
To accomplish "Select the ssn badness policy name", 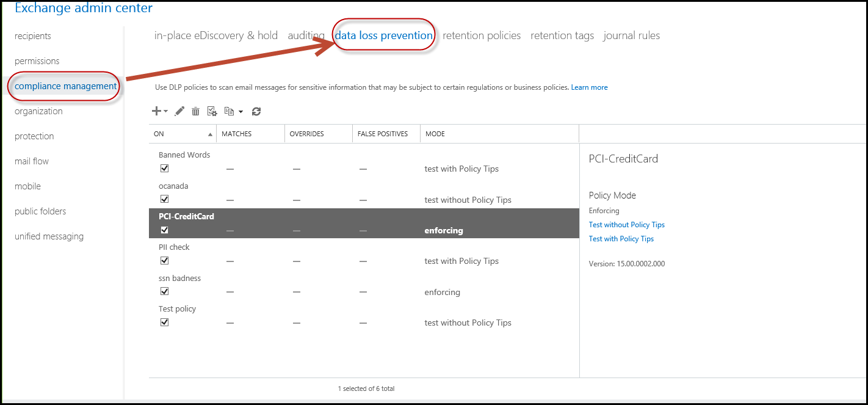I will pos(179,278).
